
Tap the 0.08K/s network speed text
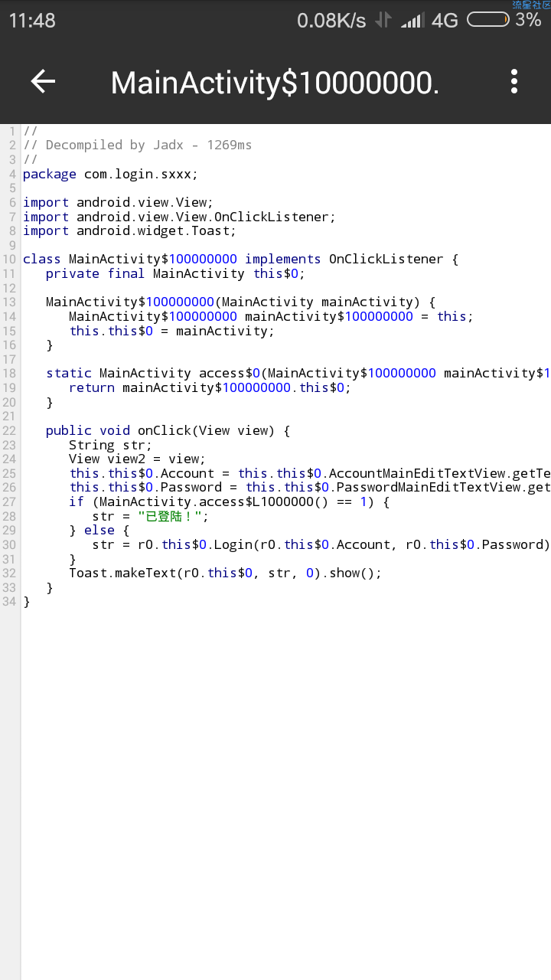(331, 21)
